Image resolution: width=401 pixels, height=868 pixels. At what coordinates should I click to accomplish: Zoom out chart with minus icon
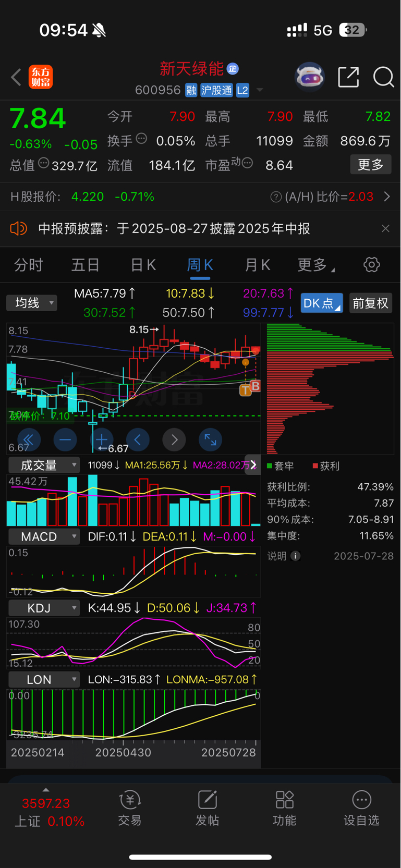point(65,440)
